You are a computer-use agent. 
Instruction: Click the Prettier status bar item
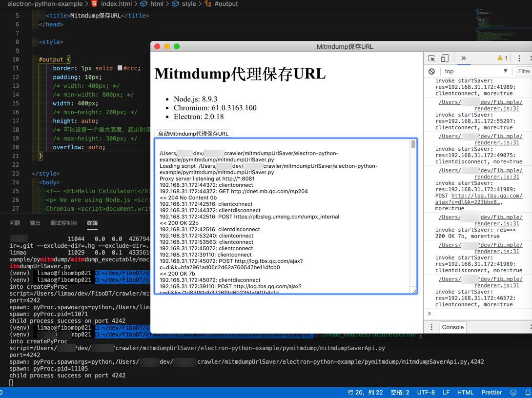point(491,393)
